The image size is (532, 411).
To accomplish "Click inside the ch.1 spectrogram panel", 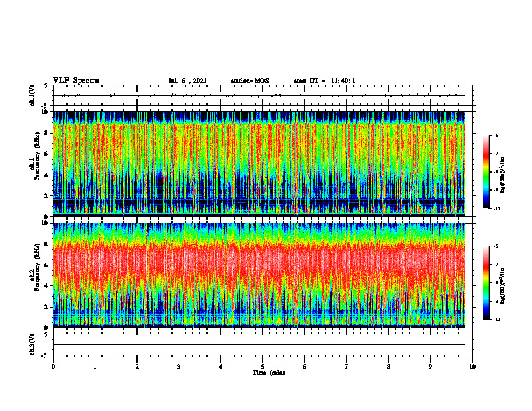I will coord(259,164).
